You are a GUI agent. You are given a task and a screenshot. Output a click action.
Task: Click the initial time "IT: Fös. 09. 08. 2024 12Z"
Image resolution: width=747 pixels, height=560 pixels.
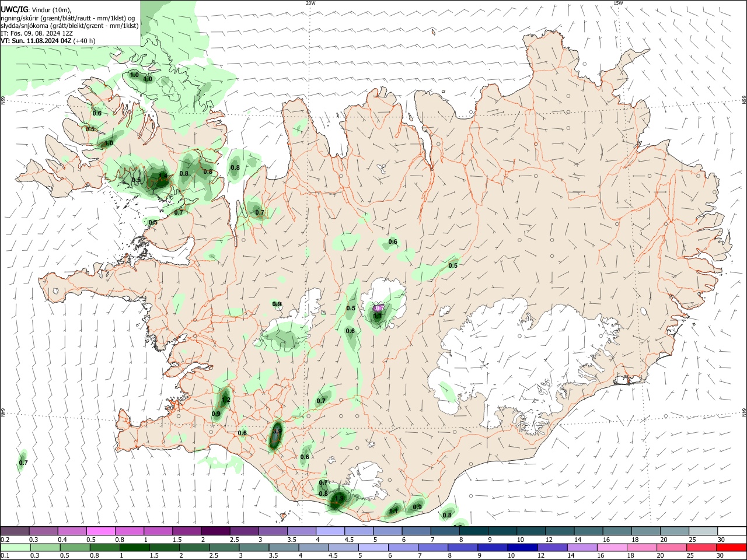[37, 33]
